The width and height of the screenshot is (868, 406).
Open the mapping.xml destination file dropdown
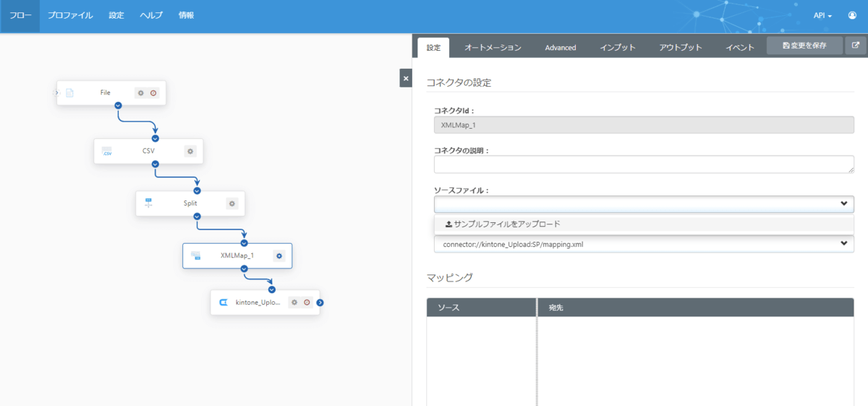click(x=644, y=244)
